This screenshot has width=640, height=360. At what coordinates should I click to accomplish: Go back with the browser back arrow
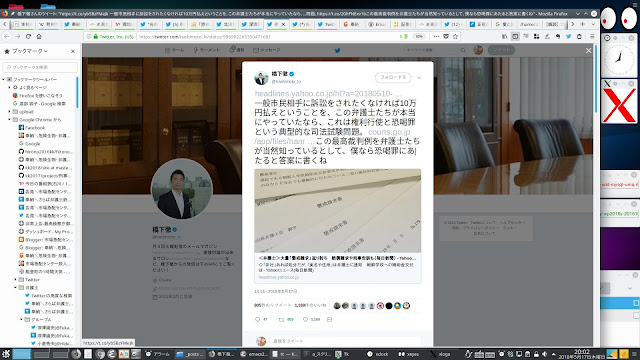[7, 36]
